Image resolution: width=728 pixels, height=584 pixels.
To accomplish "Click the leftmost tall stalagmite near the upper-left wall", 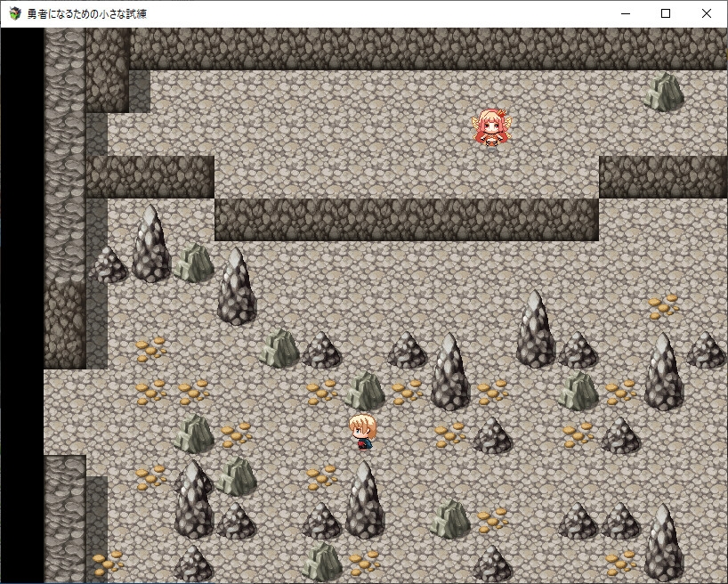I will (151, 244).
